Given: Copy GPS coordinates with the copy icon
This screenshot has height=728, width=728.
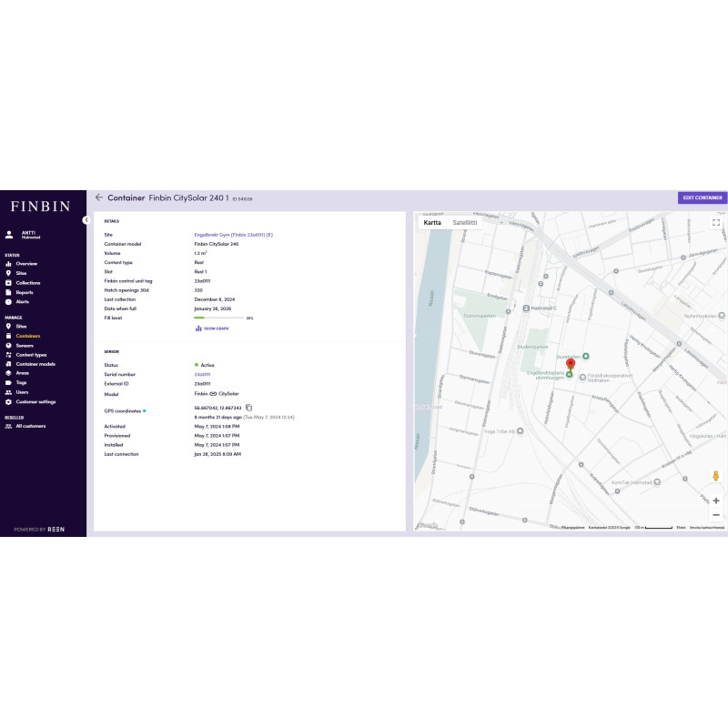Looking at the screenshot, I should point(248,408).
